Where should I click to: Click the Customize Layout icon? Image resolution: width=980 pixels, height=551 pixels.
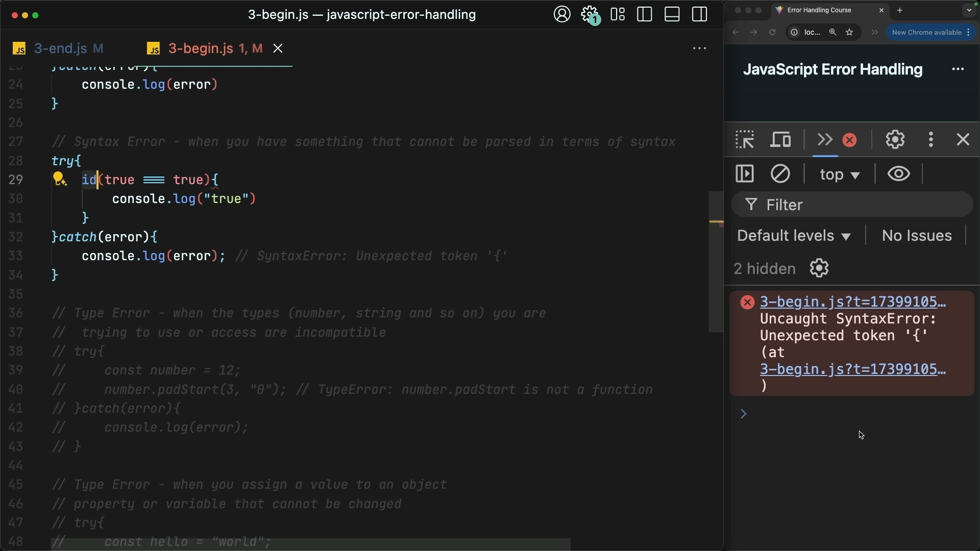(618, 14)
